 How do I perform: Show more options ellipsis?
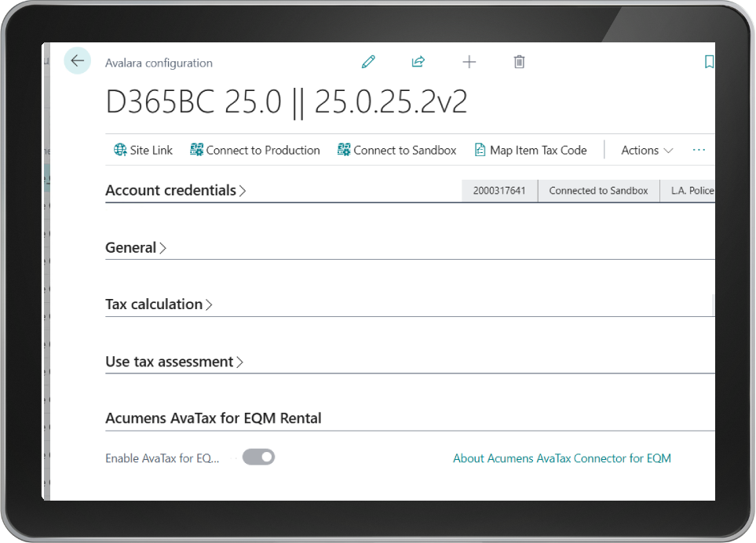(x=699, y=150)
